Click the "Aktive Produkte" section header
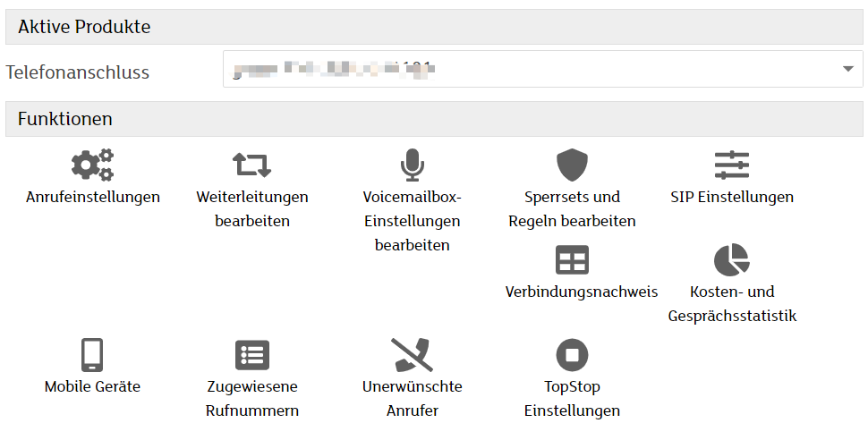 coord(84,27)
